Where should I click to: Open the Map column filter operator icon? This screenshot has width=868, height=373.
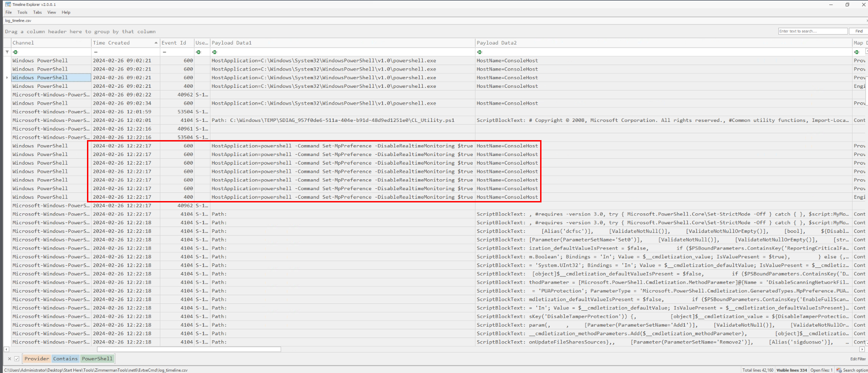pos(857,52)
